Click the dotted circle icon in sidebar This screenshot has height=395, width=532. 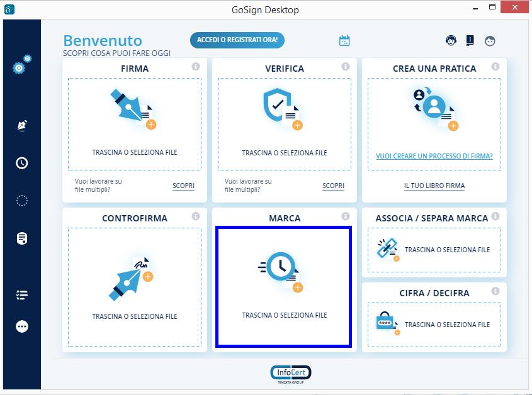click(x=22, y=201)
